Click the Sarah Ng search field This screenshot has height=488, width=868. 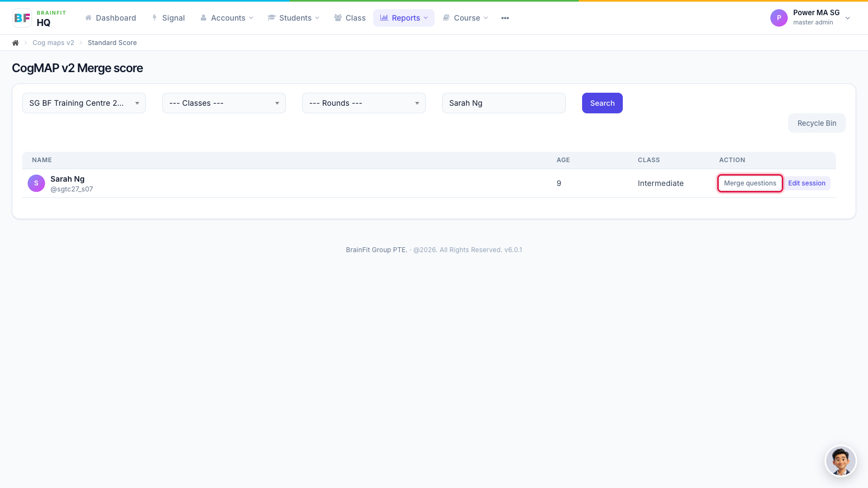click(x=504, y=103)
